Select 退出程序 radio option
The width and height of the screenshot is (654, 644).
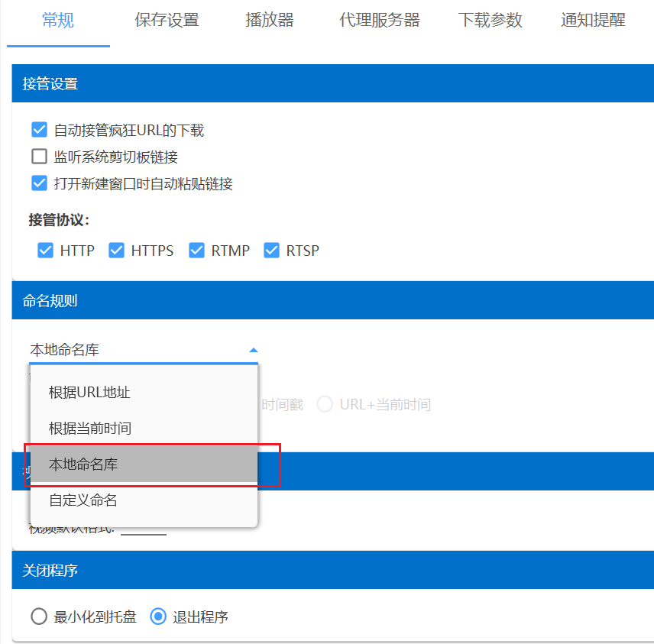(158, 616)
